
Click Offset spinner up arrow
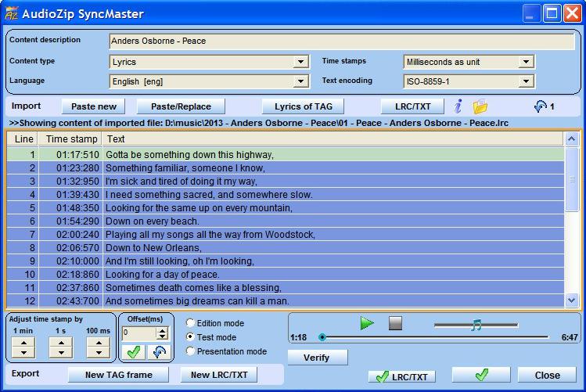pyautogui.click(x=162, y=330)
